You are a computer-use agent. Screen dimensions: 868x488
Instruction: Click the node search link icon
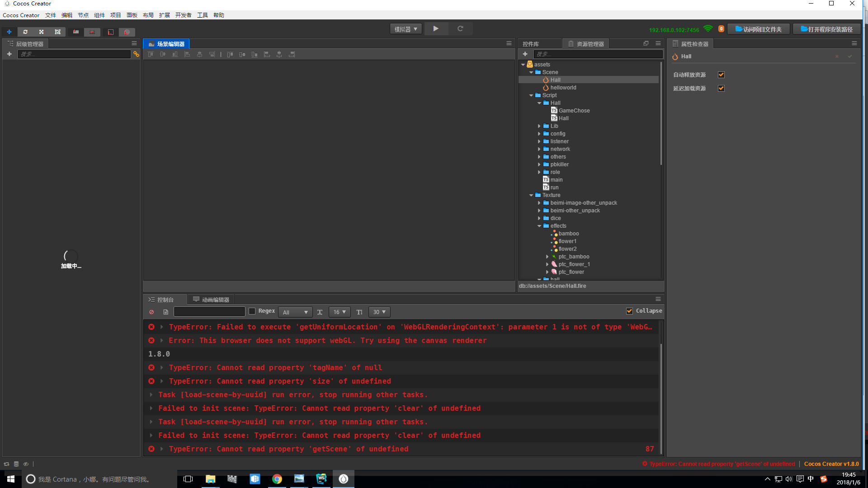click(x=136, y=54)
